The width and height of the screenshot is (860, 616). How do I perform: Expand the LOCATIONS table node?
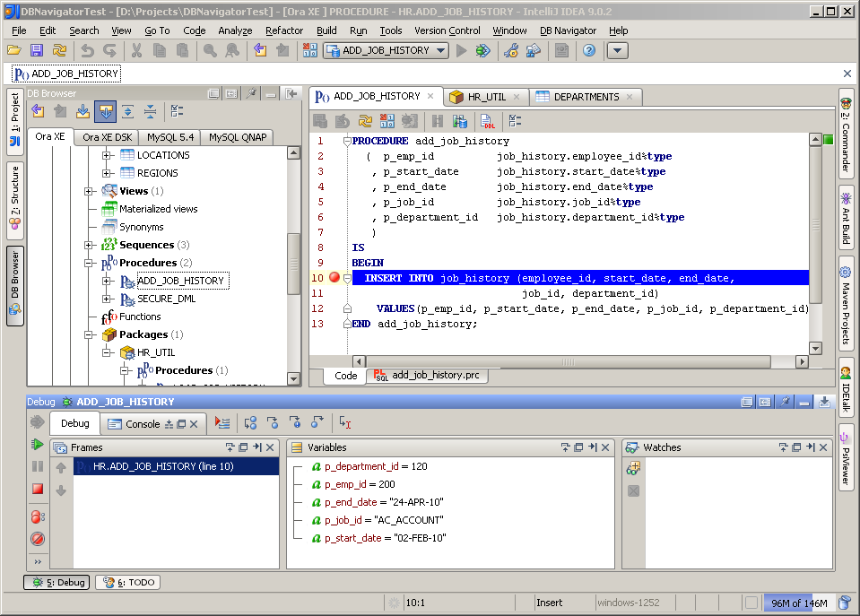pos(107,155)
